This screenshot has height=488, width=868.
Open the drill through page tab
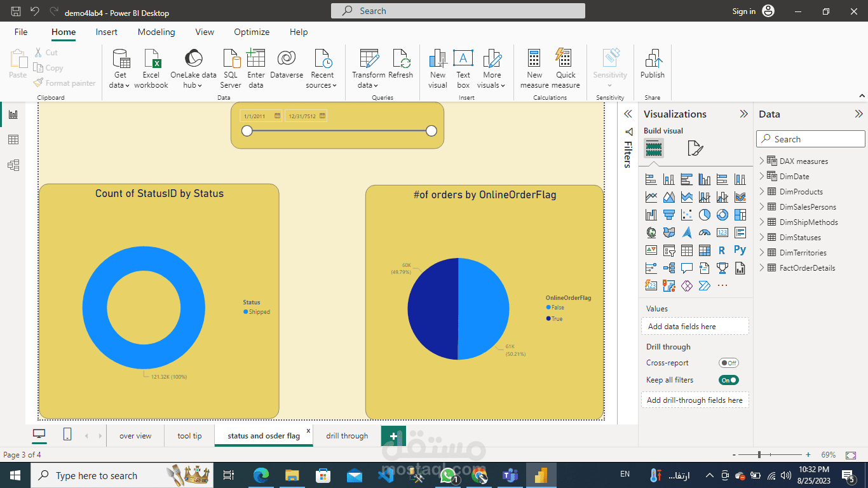[347, 436]
